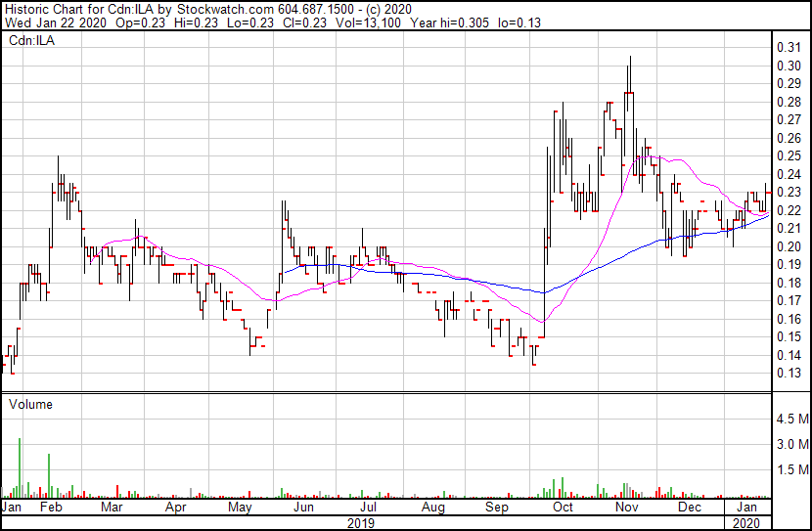The width and height of the screenshot is (812, 531).
Task: Click the 0.25 price axis label
Action: pyautogui.click(x=789, y=156)
